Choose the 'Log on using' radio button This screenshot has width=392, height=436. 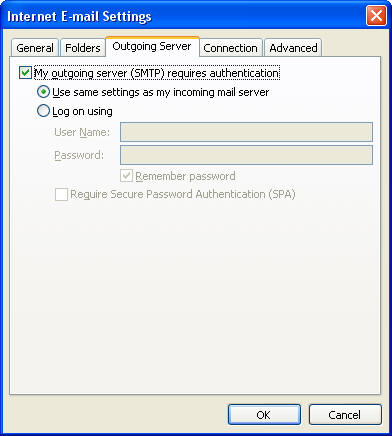coord(43,111)
